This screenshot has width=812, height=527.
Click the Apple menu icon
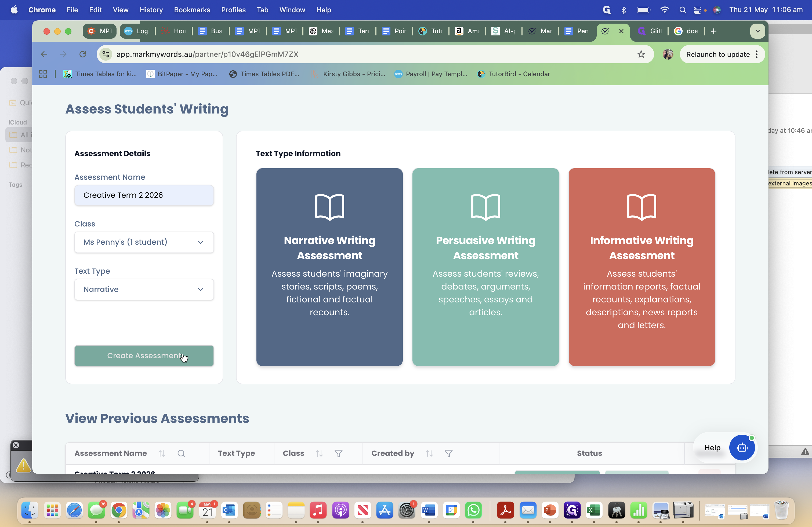tap(14, 10)
